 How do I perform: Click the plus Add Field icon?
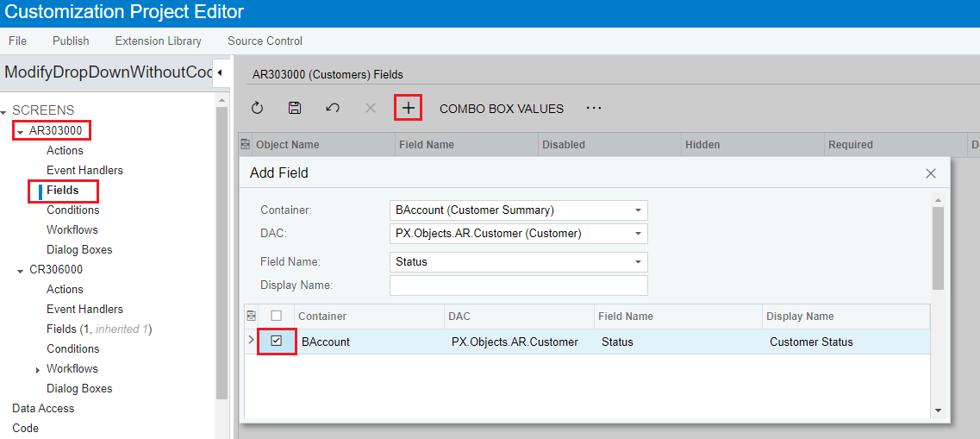click(409, 108)
